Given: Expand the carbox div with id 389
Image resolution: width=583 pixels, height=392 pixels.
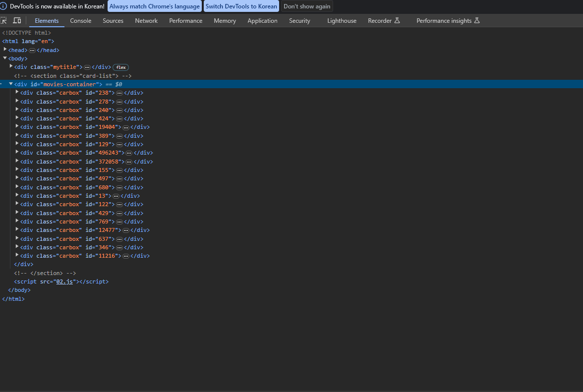Looking at the screenshot, I should 17,135.
